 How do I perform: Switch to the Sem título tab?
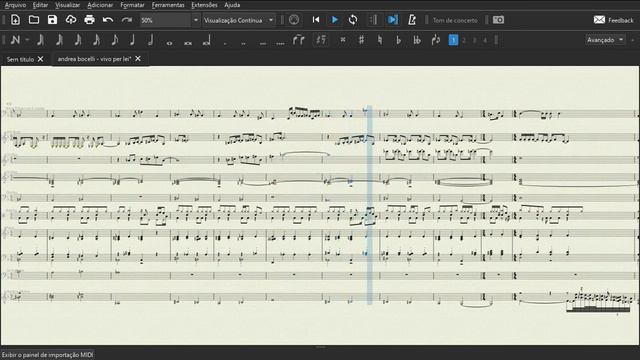[x=20, y=59]
